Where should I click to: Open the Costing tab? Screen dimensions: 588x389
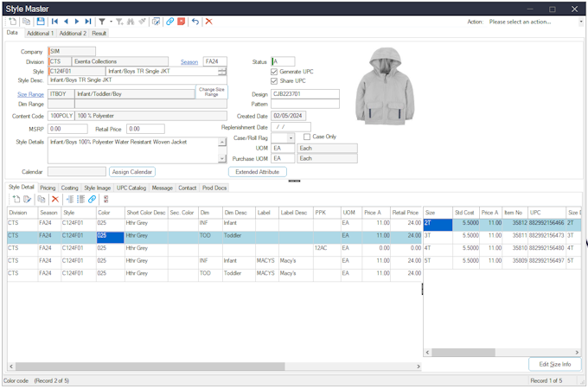(x=70, y=188)
